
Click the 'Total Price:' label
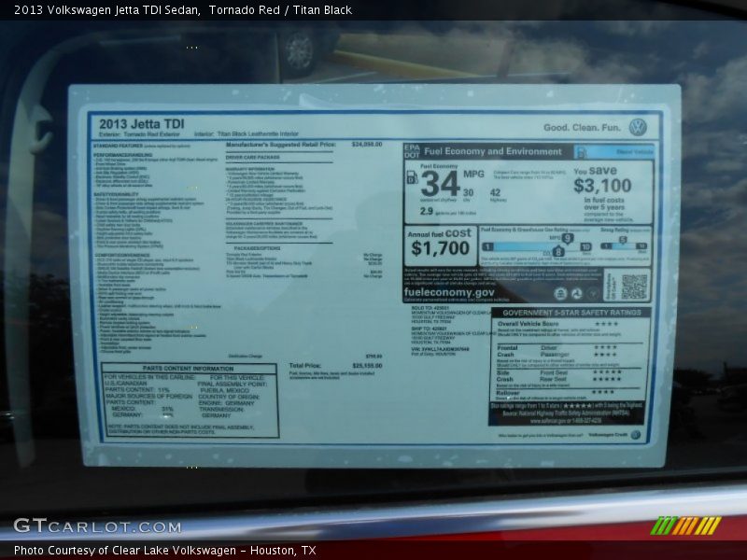coord(305,366)
